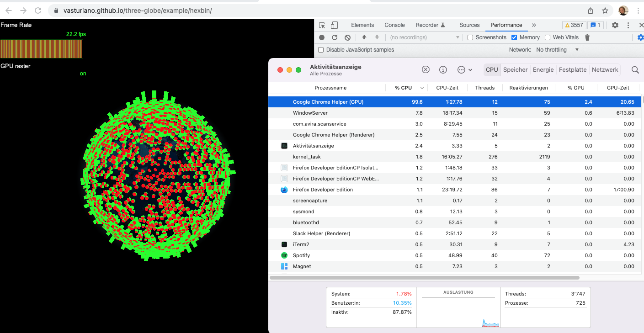Show the 3557 issues warning

574,25
